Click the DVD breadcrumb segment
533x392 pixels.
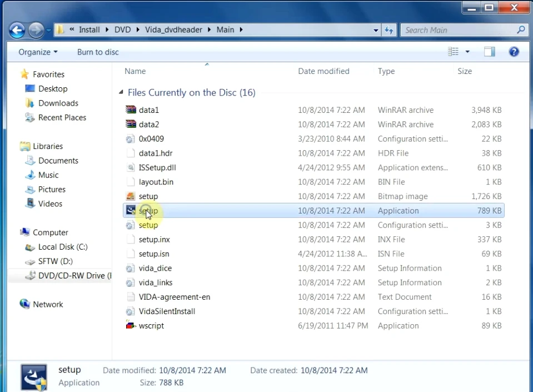click(x=122, y=30)
